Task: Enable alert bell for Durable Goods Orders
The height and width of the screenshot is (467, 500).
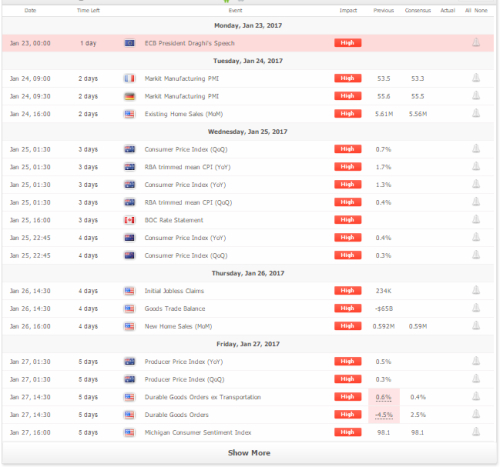Action: tap(476, 414)
